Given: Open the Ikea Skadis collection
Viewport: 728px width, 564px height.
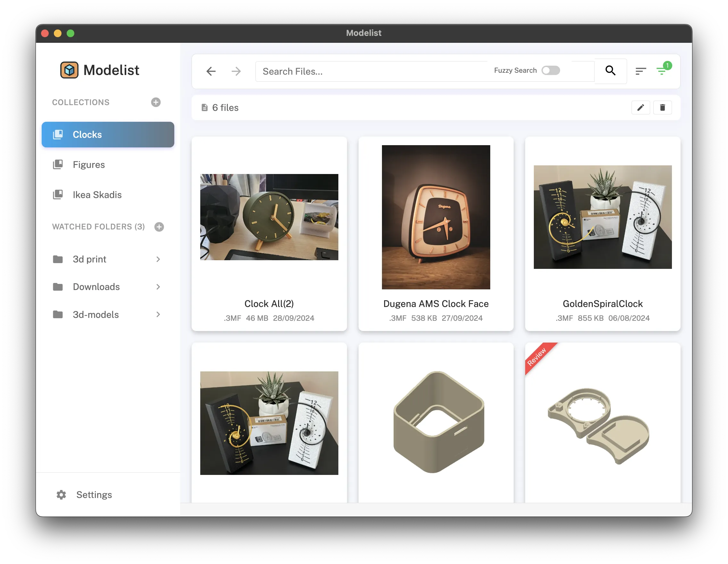Looking at the screenshot, I should [x=108, y=195].
